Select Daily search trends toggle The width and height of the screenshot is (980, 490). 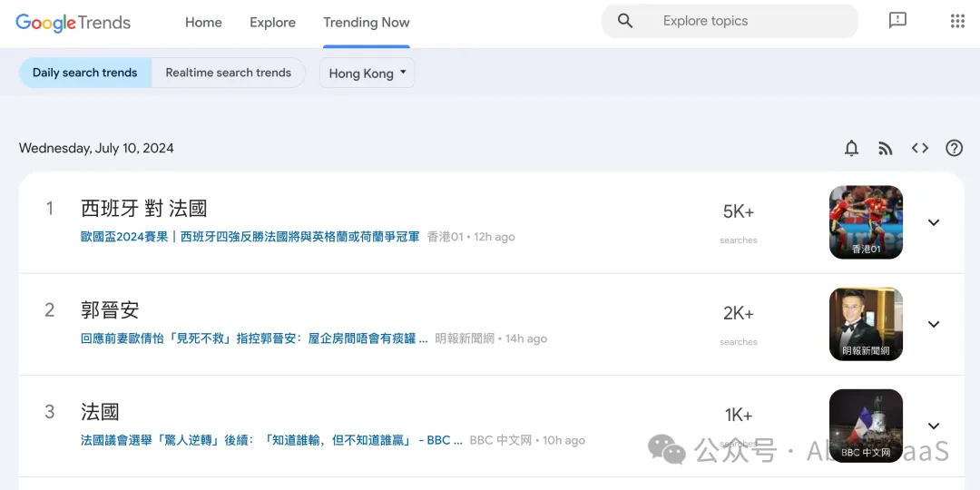pos(84,73)
